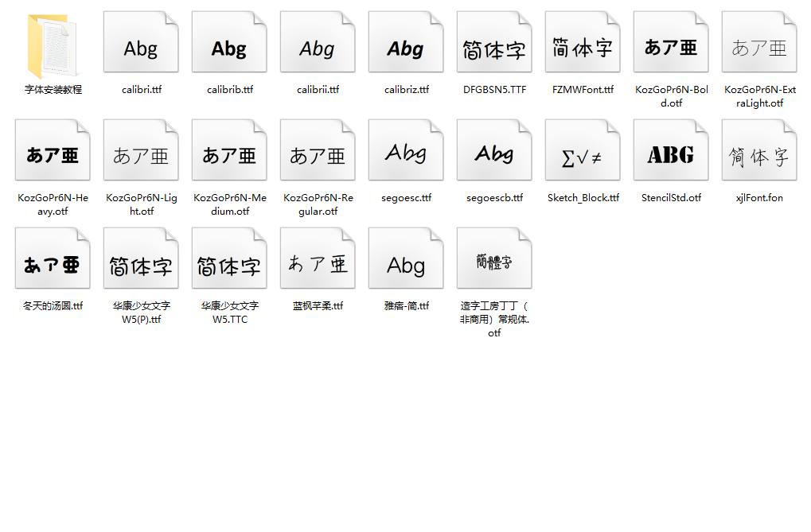The height and width of the screenshot is (532, 811).
Task: Select the "蓝枫芊柔.ttf" file name text
Action: [318, 305]
